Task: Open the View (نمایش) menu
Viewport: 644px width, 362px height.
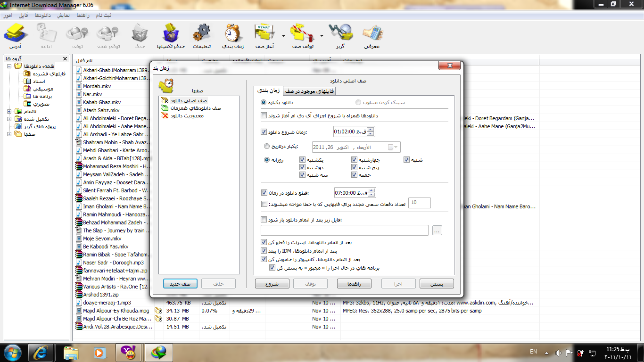Action: click(x=64, y=15)
